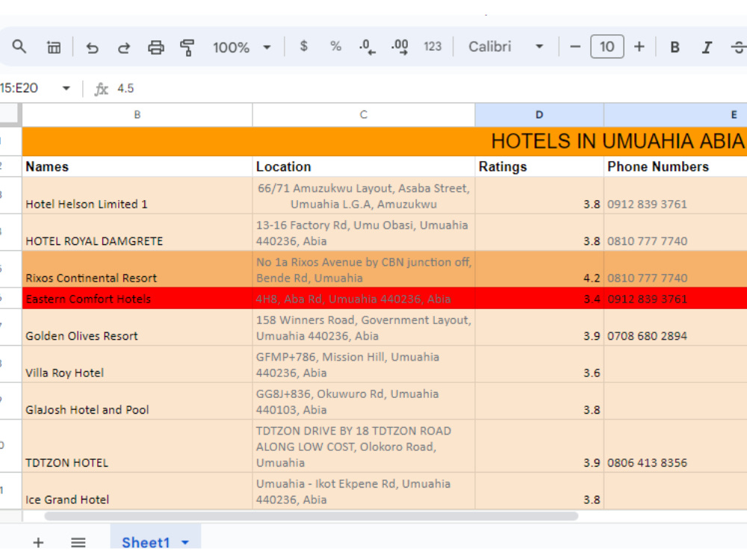The width and height of the screenshot is (747, 560).
Task: Select the 3.4 rating cell
Action: point(539,299)
